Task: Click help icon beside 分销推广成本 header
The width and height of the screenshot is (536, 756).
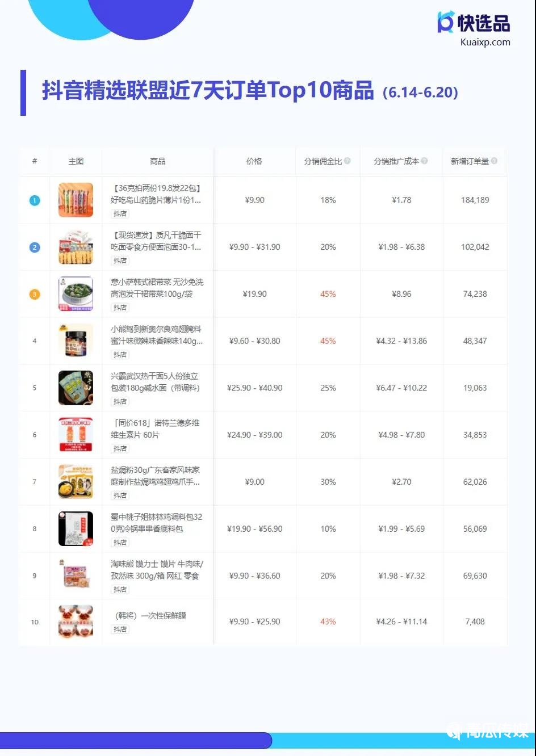Action: [425, 161]
